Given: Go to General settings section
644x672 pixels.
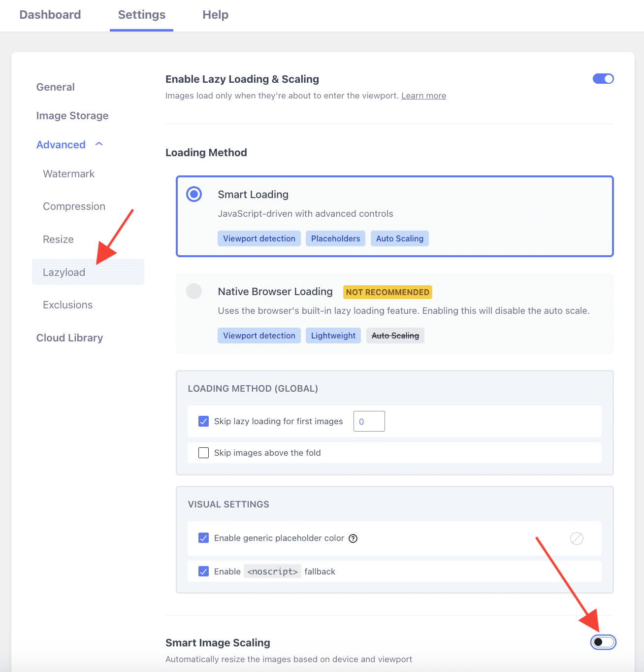Looking at the screenshot, I should [x=56, y=87].
